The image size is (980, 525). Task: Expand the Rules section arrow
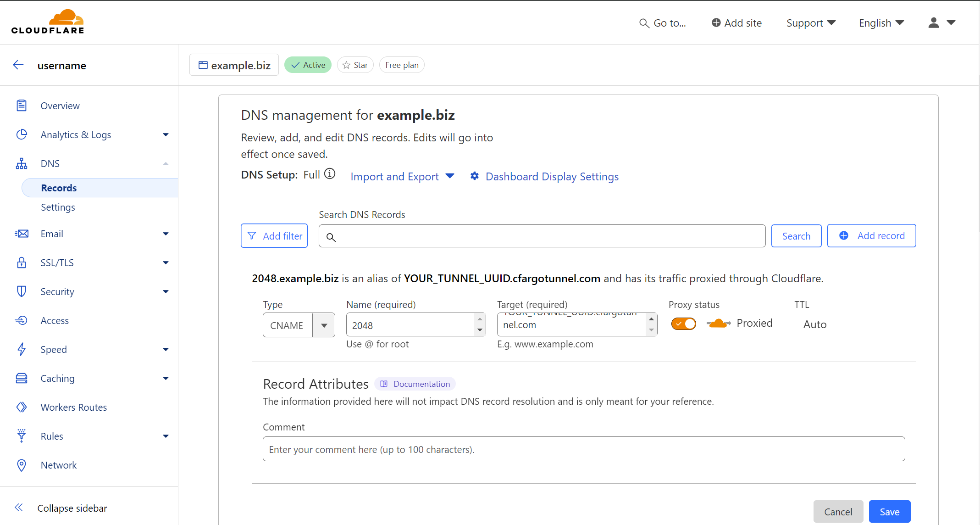click(166, 436)
